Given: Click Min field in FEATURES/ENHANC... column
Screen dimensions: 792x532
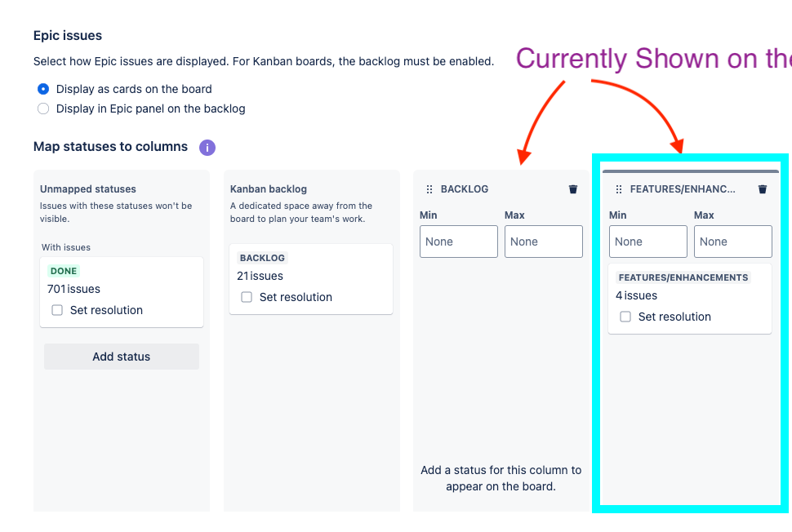Looking at the screenshot, I should coord(648,242).
